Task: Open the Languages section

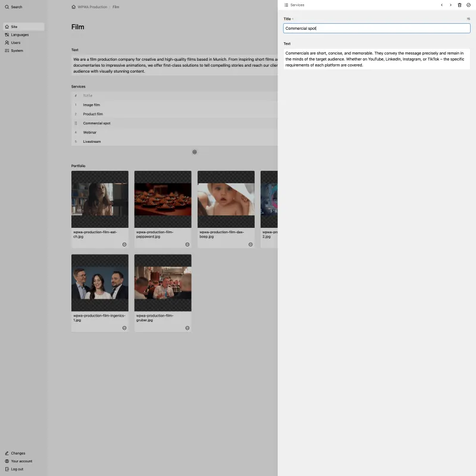Action: (x=20, y=35)
